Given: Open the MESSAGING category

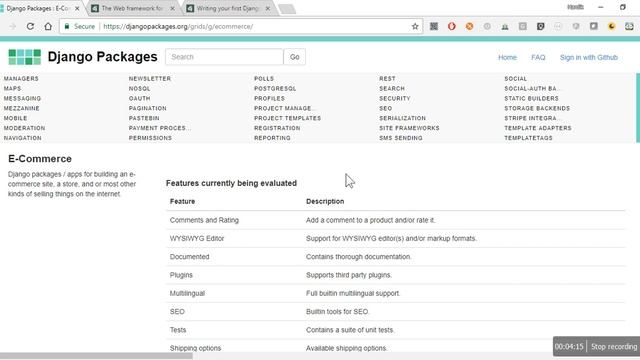Looking at the screenshot, I should [x=22, y=99].
